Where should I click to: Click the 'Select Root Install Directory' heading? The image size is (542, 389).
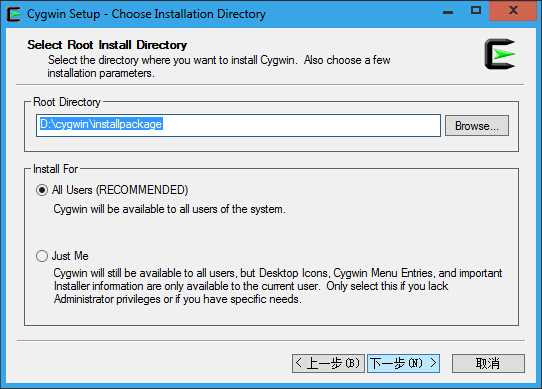click(107, 45)
